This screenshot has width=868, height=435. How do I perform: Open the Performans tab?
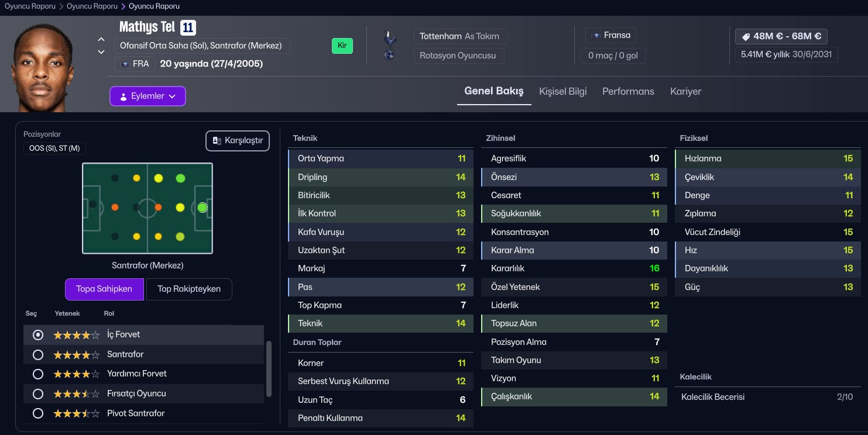click(628, 91)
